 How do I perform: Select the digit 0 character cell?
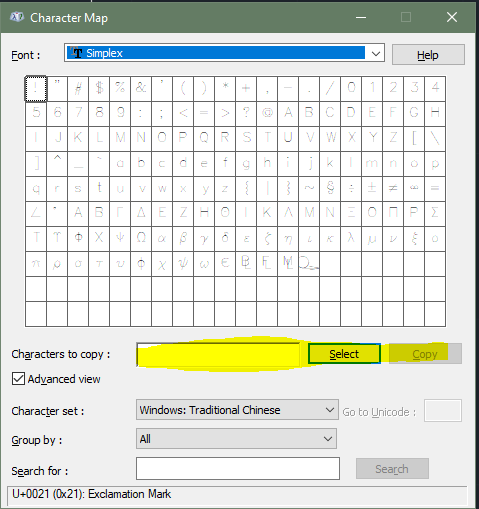click(x=351, y=89)
